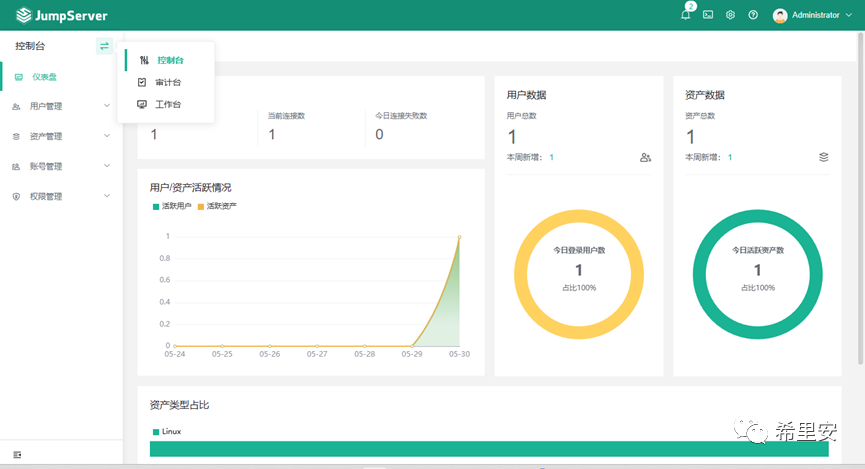Image resolution: width=865 pixels, height=469 pixels.
Task: Click the JumpServer logo
Action: click(62, 15)
